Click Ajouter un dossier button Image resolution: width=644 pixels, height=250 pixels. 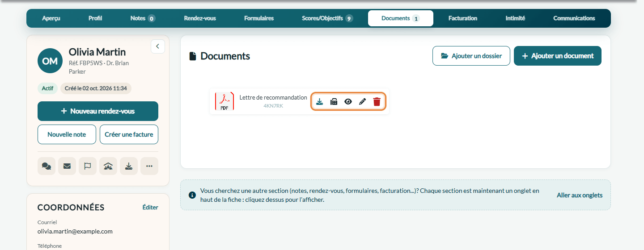pos(471,56)
